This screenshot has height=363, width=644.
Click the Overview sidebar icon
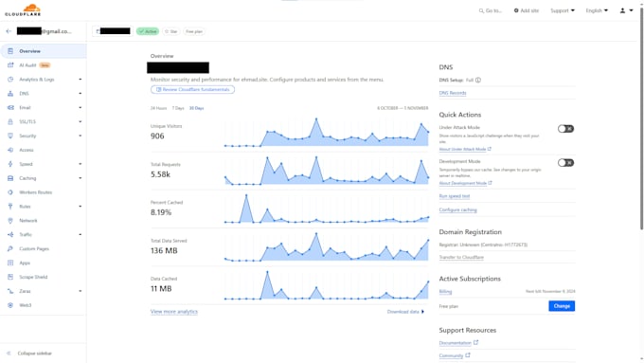[x=10, y=51]
